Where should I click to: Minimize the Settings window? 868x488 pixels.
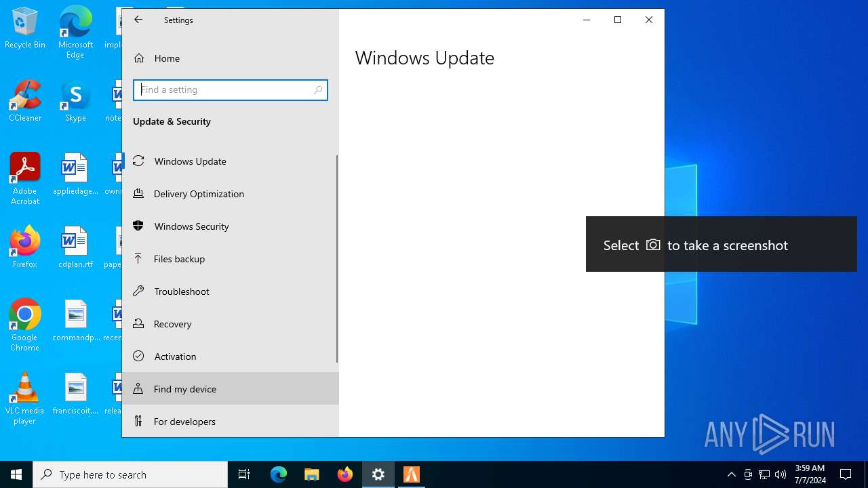tap(587, 20)
